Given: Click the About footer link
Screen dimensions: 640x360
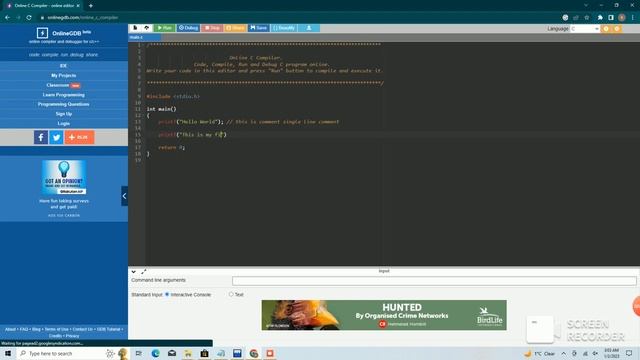Looking at the screenshot, I should click(10, 329).
